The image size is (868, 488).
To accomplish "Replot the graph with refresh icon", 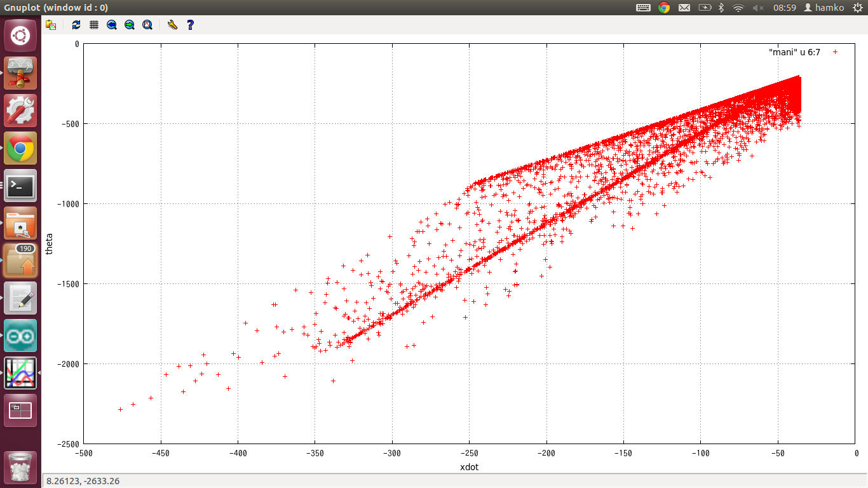I will [x=76, y=25].
